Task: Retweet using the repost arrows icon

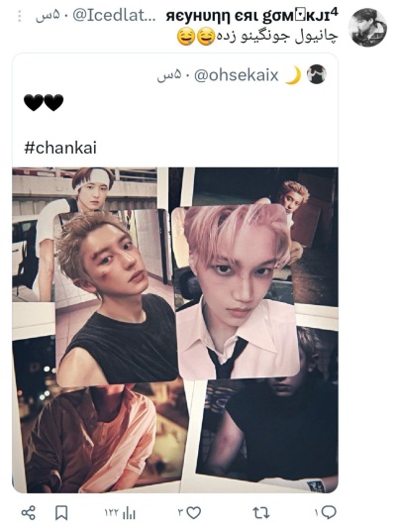Action: 261,512
